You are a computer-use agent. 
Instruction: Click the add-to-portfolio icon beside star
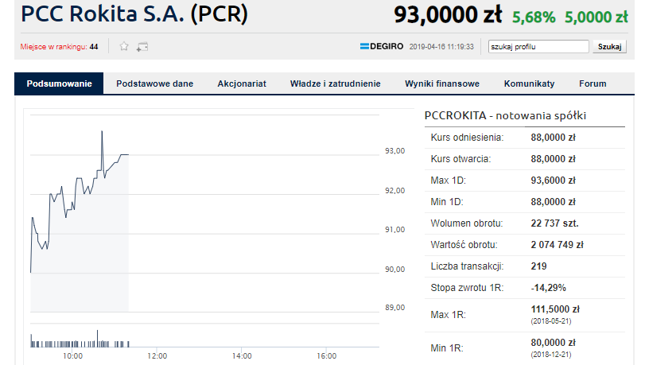142,47
